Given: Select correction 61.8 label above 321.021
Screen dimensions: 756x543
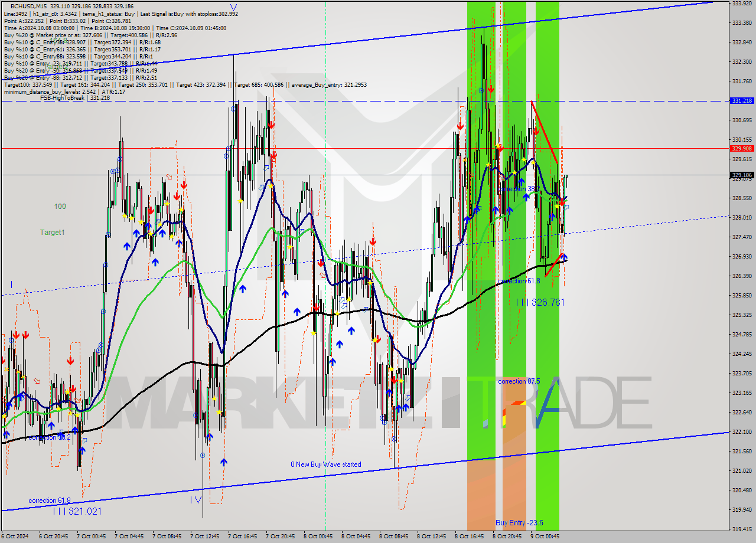Looking at the screenshot, I should coord(50,501).
